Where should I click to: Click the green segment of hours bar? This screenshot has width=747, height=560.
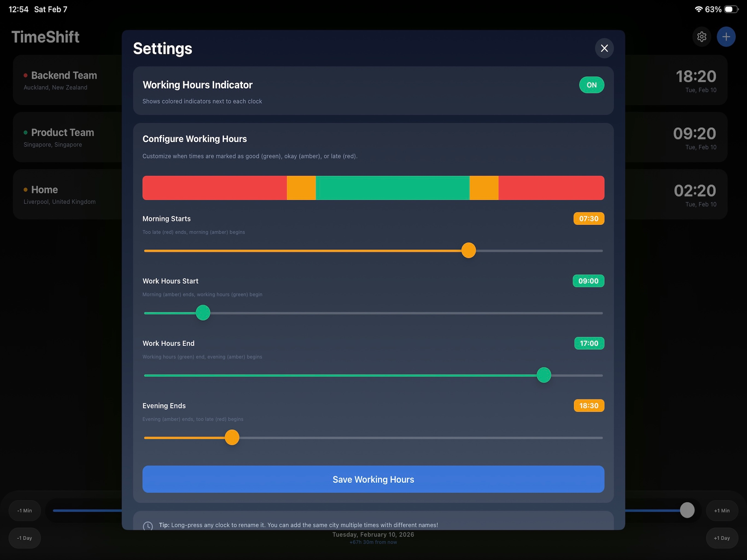pos(392,188)
